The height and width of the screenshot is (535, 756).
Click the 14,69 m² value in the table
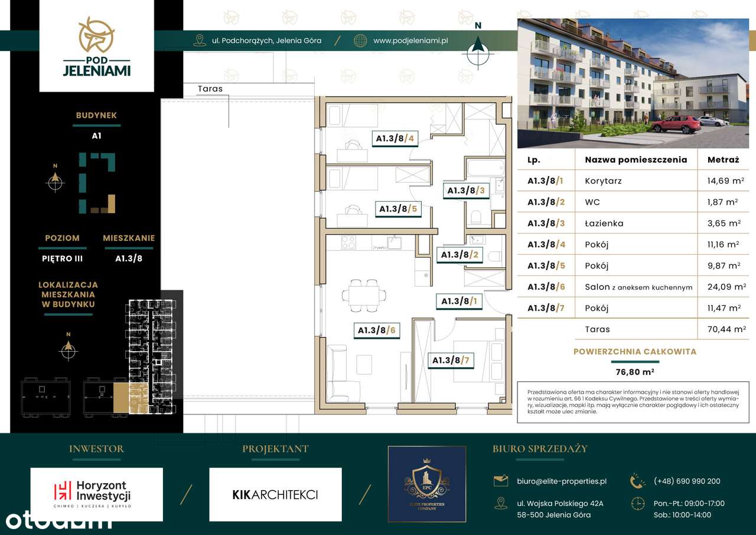click(726, 181)
